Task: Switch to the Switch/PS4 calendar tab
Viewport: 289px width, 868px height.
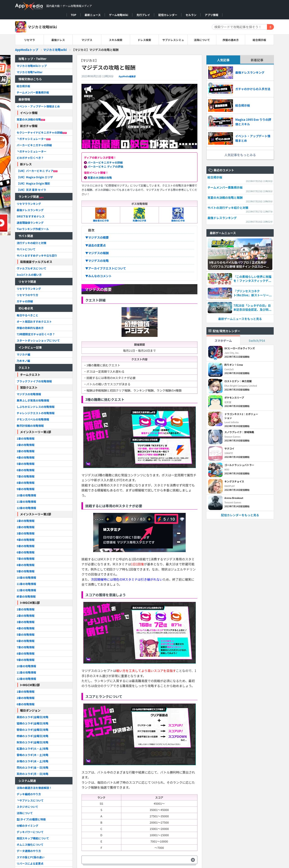Action: click(x=257, y=341)
